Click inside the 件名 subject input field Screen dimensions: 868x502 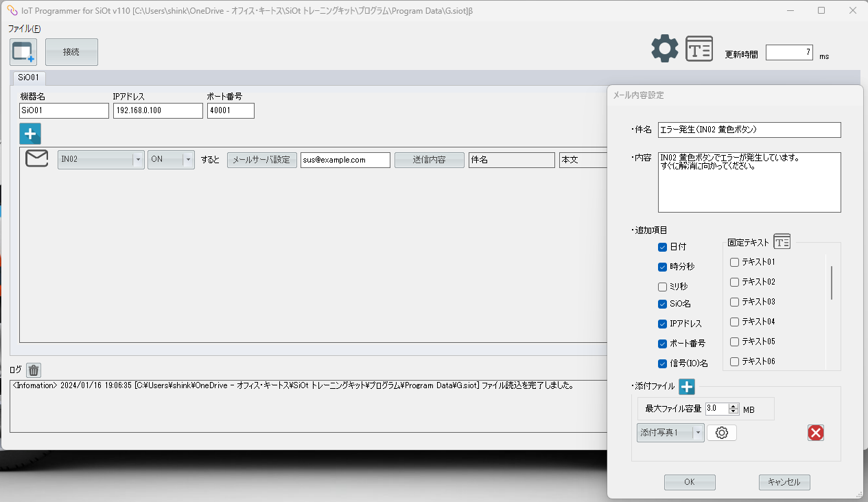[x=749, y=130]
